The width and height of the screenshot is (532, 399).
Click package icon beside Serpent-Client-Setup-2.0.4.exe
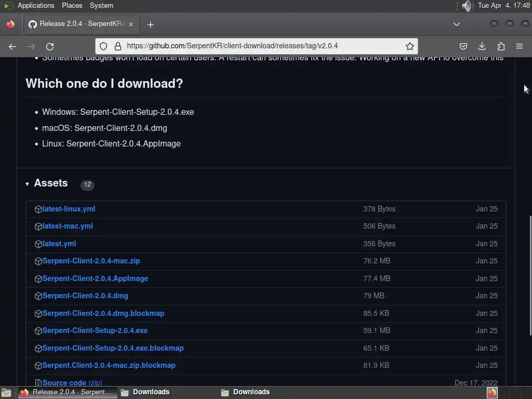click(x=38, y=331)
